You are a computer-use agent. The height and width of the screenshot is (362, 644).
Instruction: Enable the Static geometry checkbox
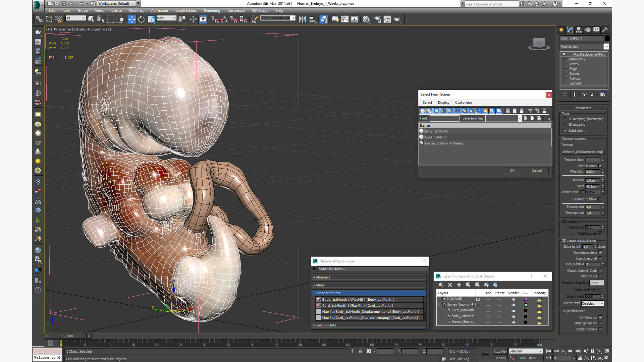[600, 323]
